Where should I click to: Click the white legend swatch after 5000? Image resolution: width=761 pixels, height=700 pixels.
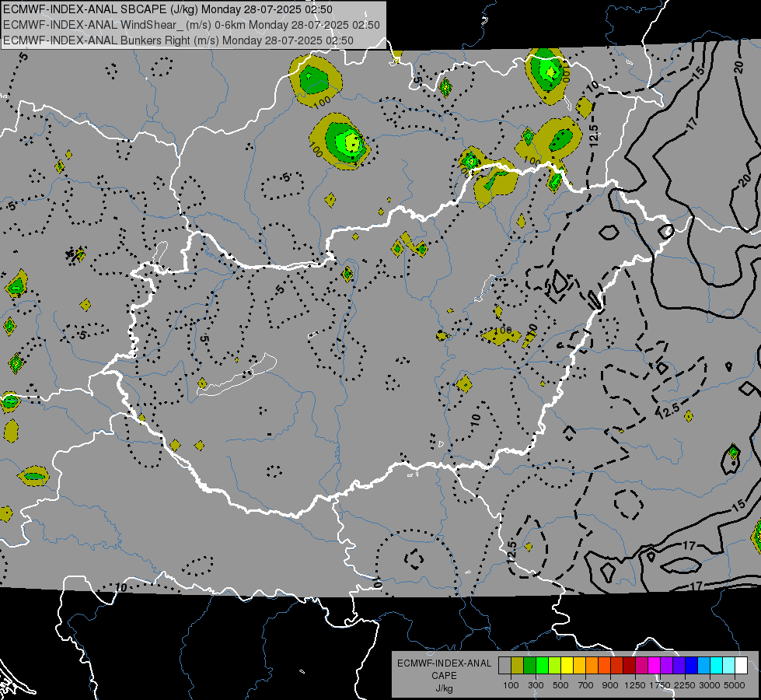click(x=741, y=666)
